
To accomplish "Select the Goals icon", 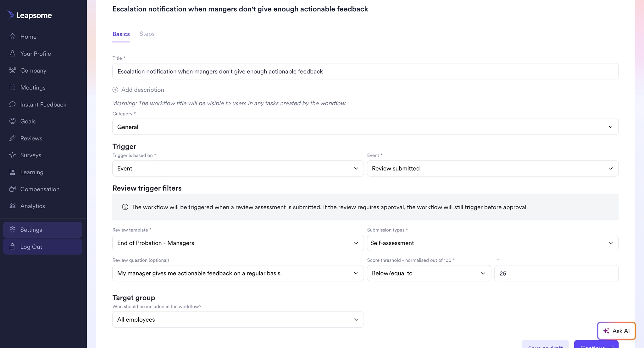I will (13, 121).
